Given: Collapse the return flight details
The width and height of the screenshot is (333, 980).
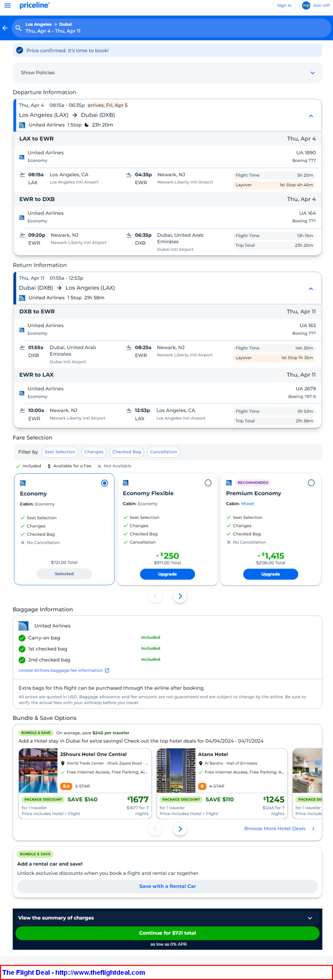Looking at the screenshot, I should pyautogui.click(x=311, y=288).
